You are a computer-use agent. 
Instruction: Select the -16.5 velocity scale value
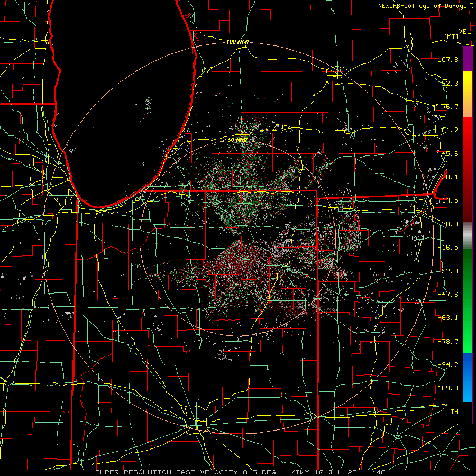click(x=448, y=248)
